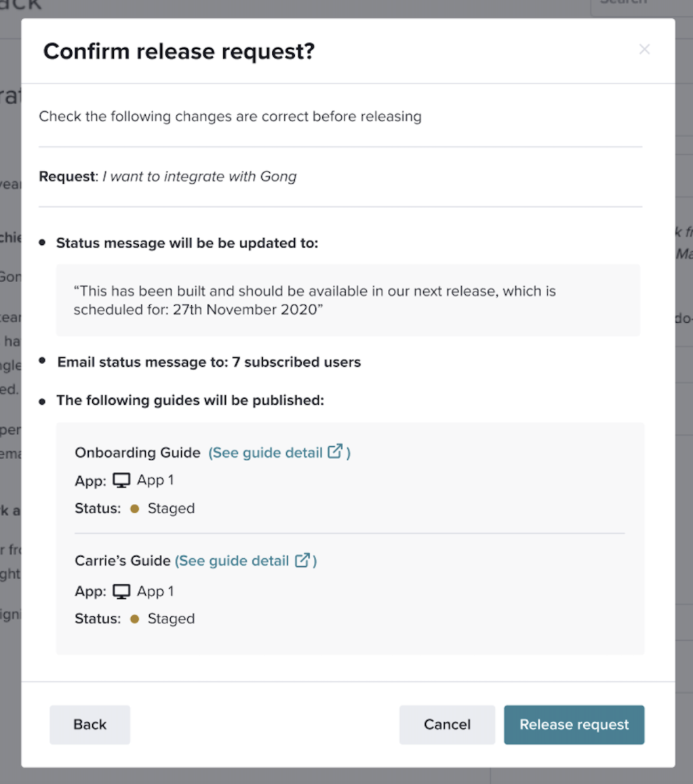Image resolution: width=693 pixels, height=784 pixels.
Task: Close the confirm release dialog with X
Action: pyautogui.click(x=644, y=49)
